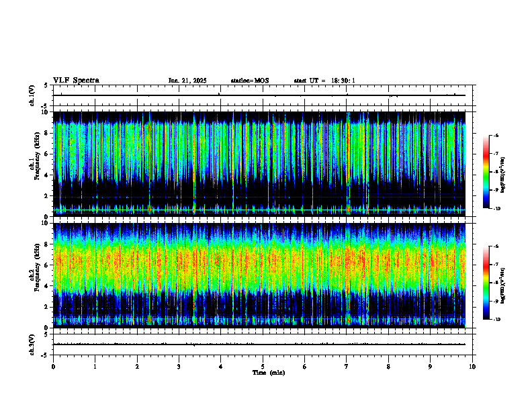
Task: Click time axis tick label "9"
Action: coord(430,367)
